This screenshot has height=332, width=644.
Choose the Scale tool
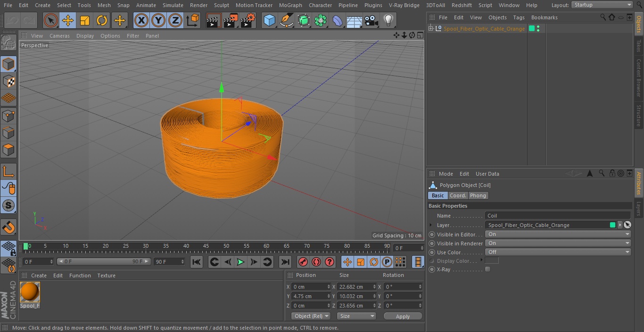tap(85, 21)
